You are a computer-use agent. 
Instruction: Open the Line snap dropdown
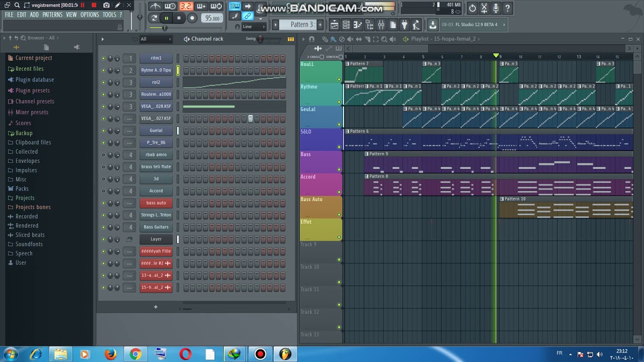[254, 27]
